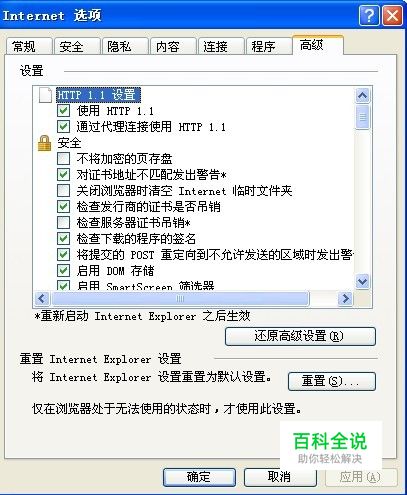Click the lock icon beside 安全
Image resolution: width=407 pixels, height=495 pixels.
(44, 143)
